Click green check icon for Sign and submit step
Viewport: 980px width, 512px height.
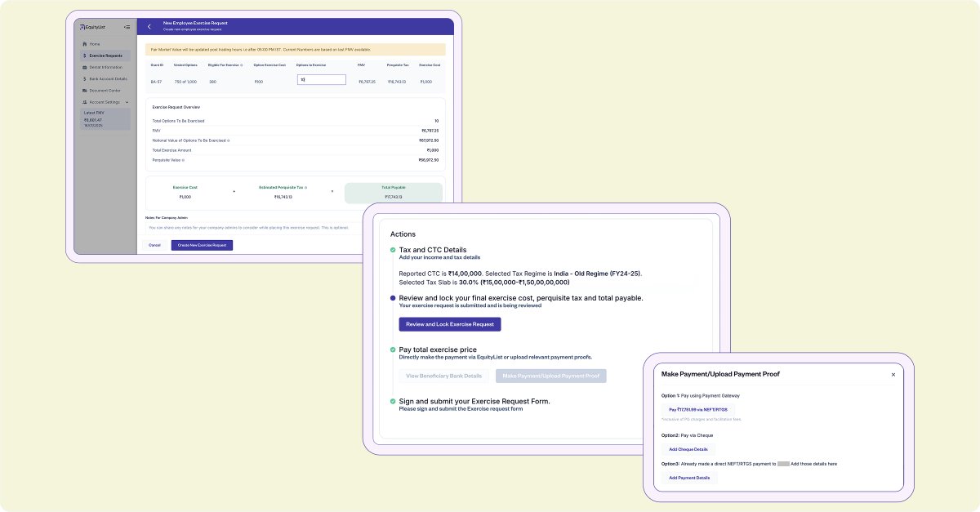393,401
